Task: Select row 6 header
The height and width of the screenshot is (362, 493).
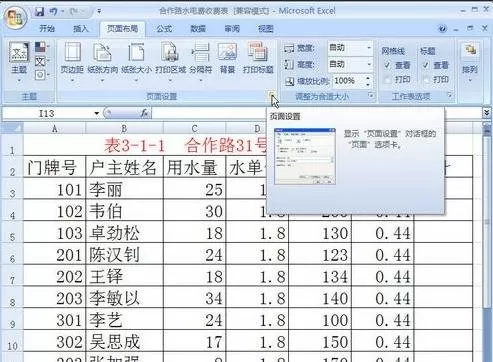Action: coord(12,255)
